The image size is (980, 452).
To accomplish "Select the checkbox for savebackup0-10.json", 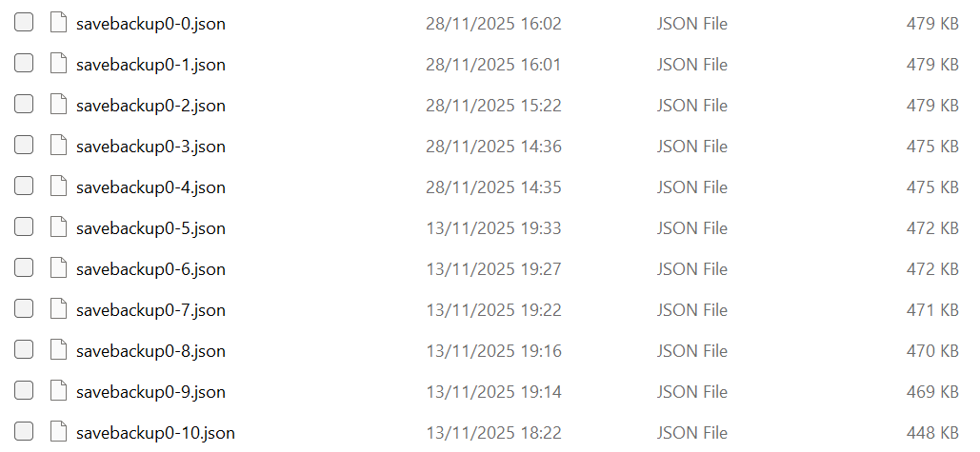I will [x=24, y=433].
